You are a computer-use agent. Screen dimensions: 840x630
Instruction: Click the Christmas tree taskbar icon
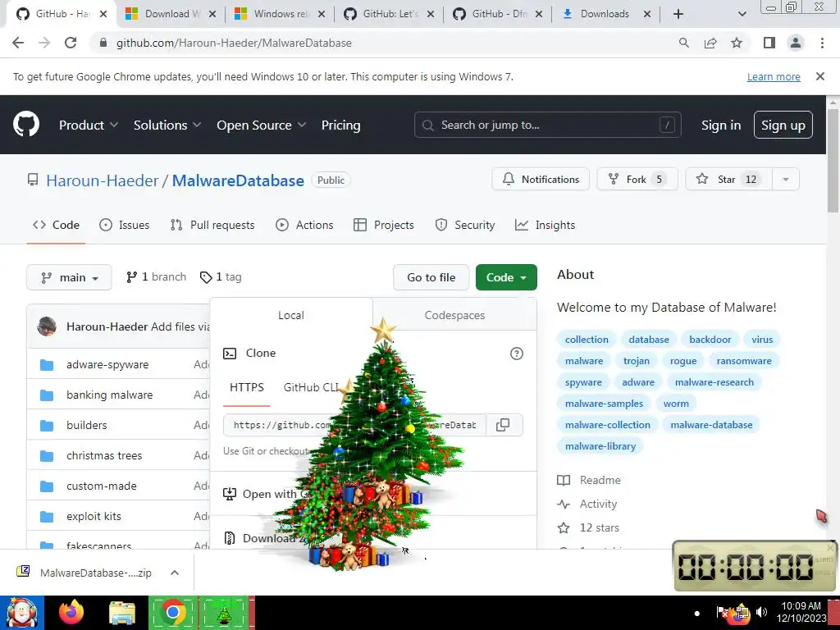224,612
